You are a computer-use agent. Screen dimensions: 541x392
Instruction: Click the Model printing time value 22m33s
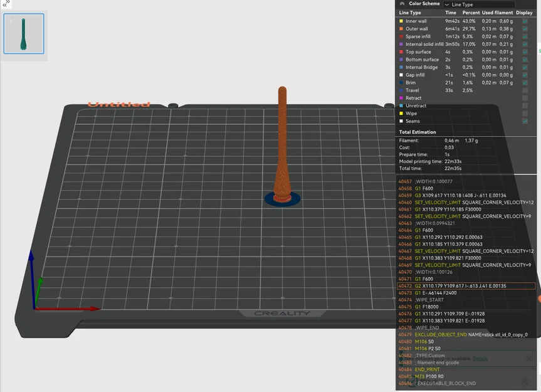pyautogui.click(x=453, y=161)
